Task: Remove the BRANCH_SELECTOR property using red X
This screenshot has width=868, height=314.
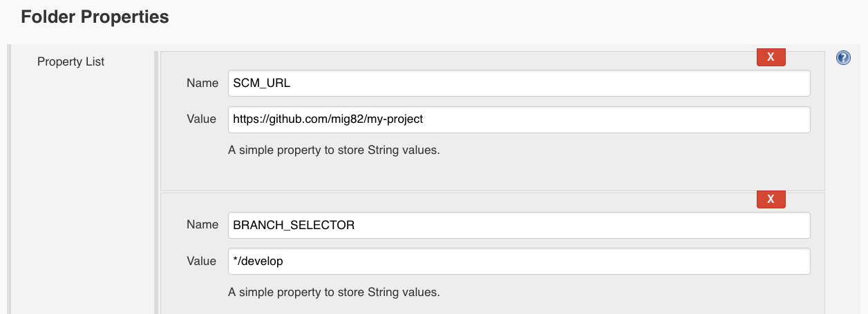Action: (771, 199)
